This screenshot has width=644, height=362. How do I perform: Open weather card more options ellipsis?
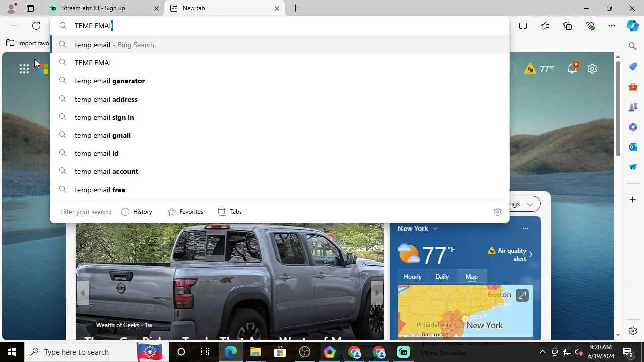(x=525, y=228)
